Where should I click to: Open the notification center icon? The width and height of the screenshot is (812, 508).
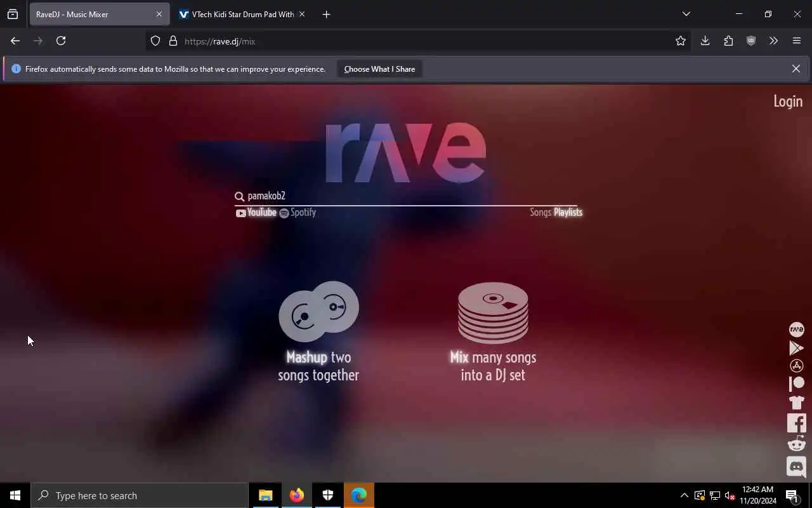pos(792,495)
